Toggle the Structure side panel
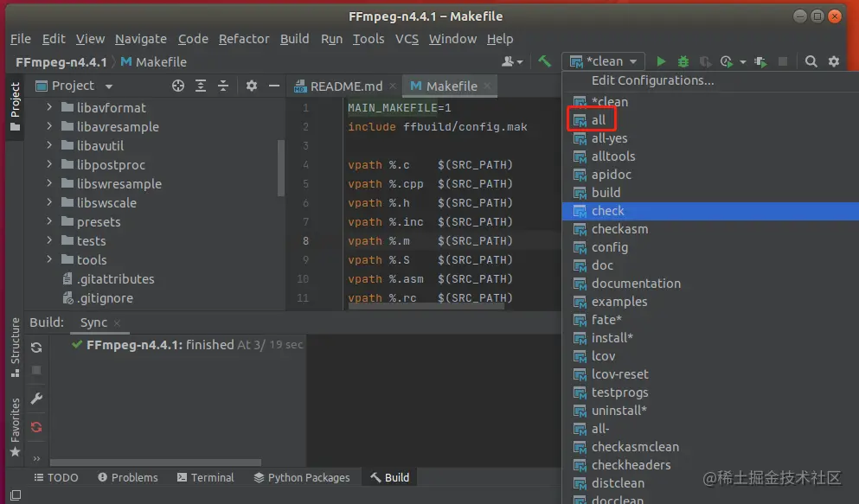This screenshot has width=859, height=504. [x=15, y=348]
